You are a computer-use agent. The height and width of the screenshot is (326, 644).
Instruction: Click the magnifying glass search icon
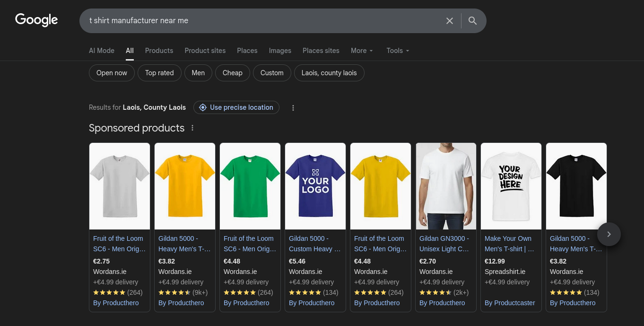coord(472,21)
